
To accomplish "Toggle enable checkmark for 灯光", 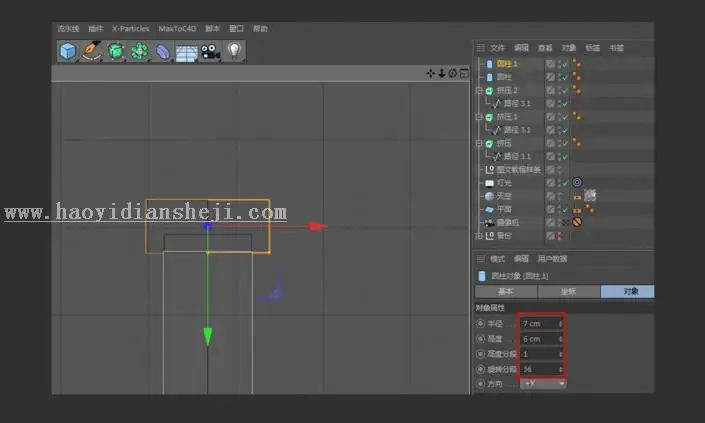I will (x=565, y=183).
